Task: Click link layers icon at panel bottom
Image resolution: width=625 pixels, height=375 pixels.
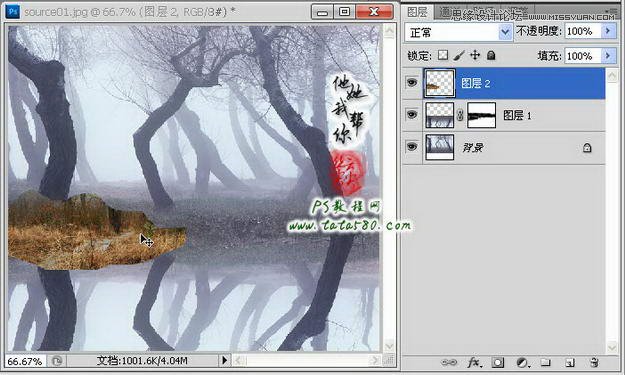Action: point(449,362)
